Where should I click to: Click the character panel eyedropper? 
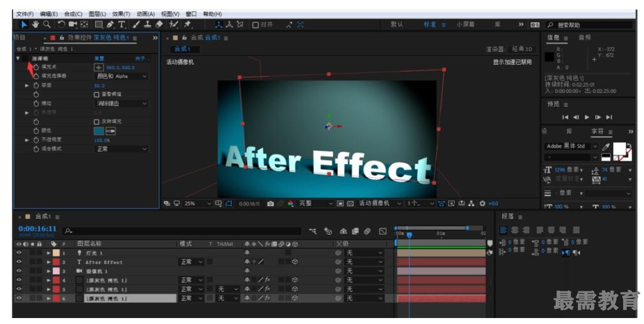pos(606,147)
